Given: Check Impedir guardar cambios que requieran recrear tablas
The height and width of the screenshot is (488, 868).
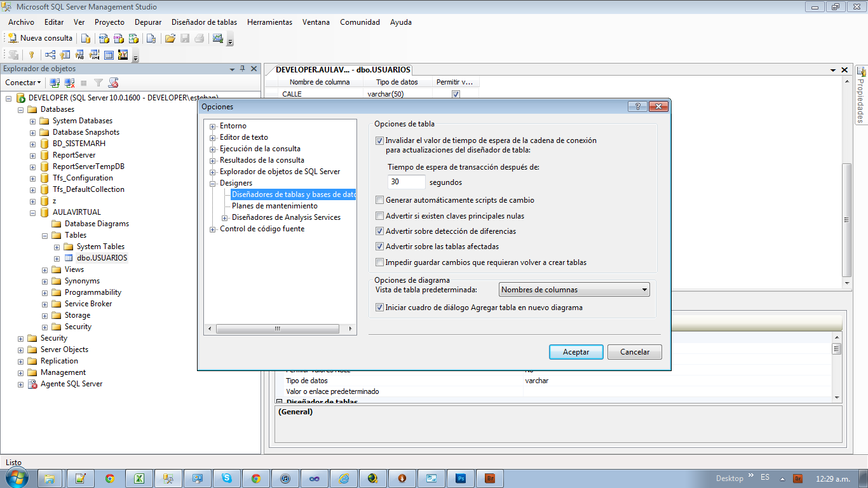Looking at the screenshot, I should coord(379,262).
